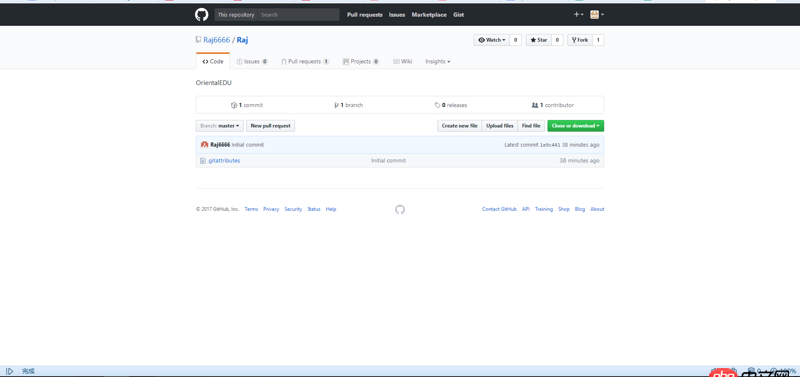Click the GitHub mark in the footer
800x377 pixels.
click(x=400, y=209)
